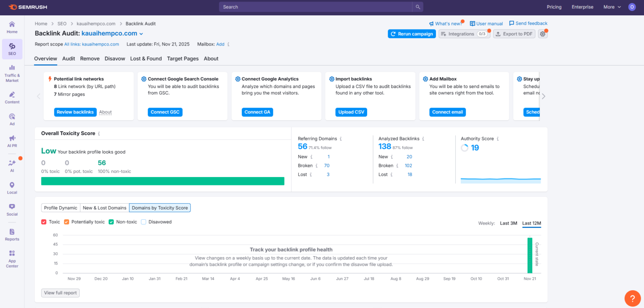
Task: Expand the More menu
Action: coord(612,7)
